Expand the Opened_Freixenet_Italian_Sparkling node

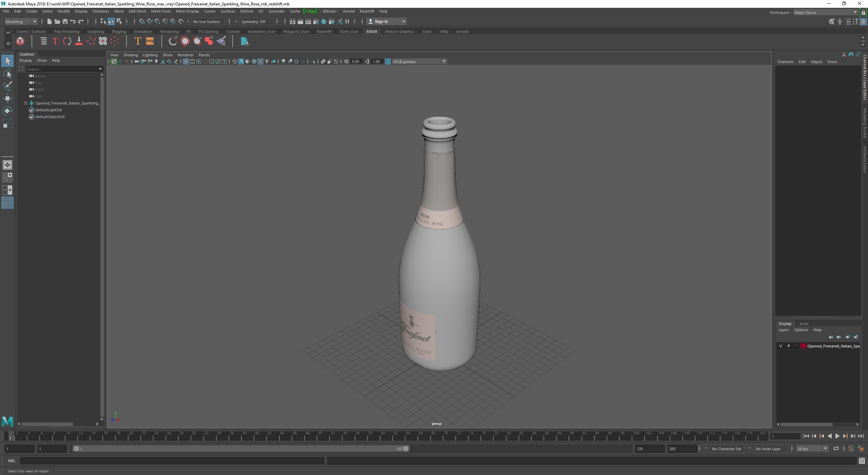(x=25, y=103)
